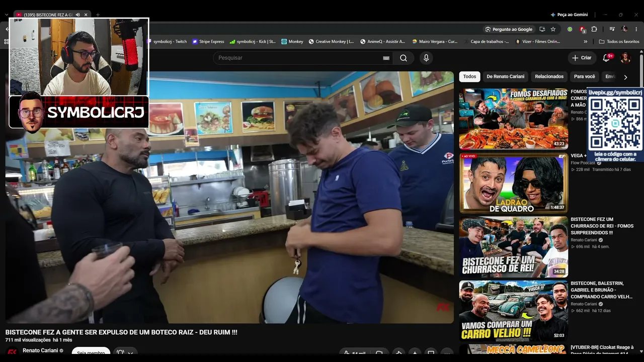Click Peça ao Gemini button
Image resolution: width=644 pixels, height=362 pixels.
click(x=569, y=15)
